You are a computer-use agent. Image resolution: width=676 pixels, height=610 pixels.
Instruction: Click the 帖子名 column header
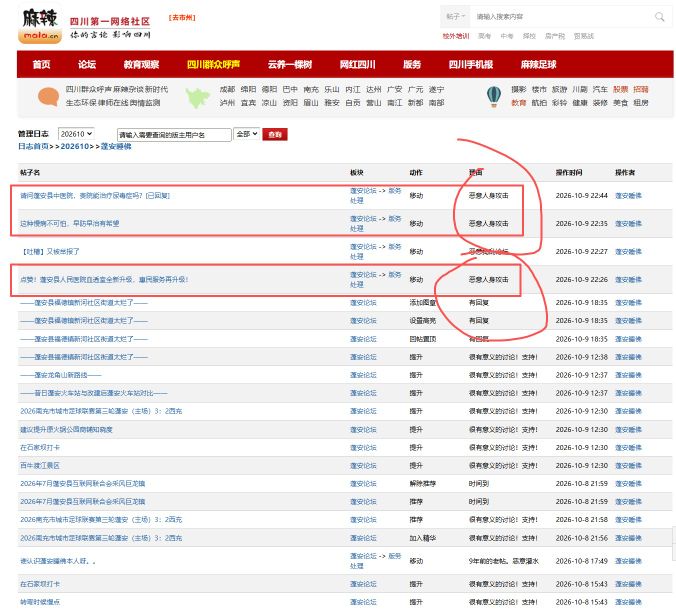pos(30,172)
